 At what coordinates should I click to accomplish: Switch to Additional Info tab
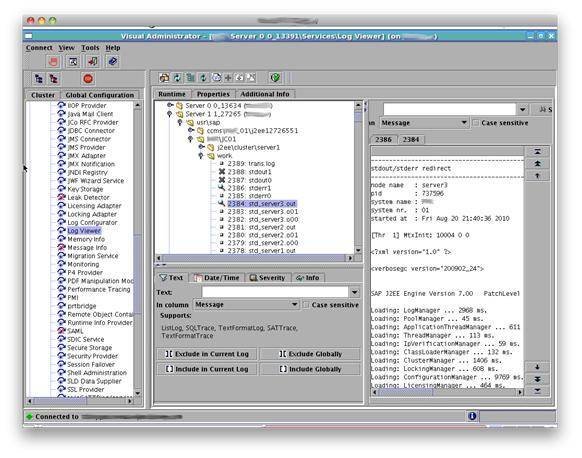pos(265,94)
